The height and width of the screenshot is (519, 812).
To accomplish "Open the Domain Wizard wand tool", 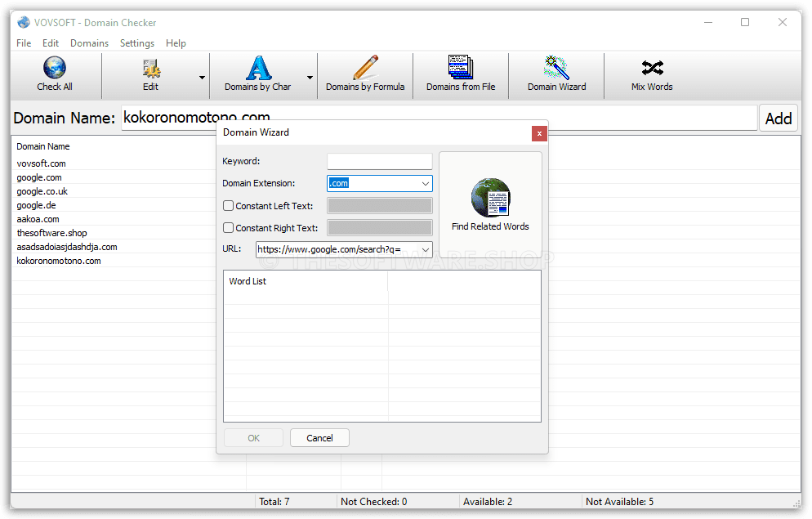I will click(556, 74).
